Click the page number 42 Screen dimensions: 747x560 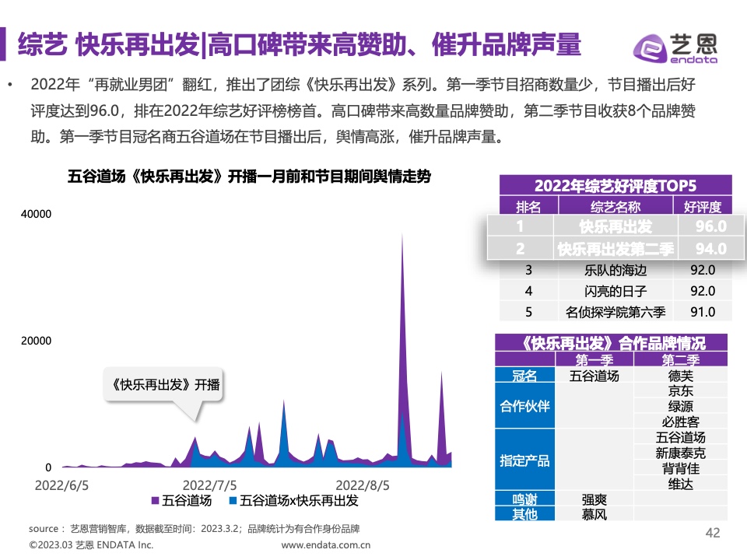713,532
